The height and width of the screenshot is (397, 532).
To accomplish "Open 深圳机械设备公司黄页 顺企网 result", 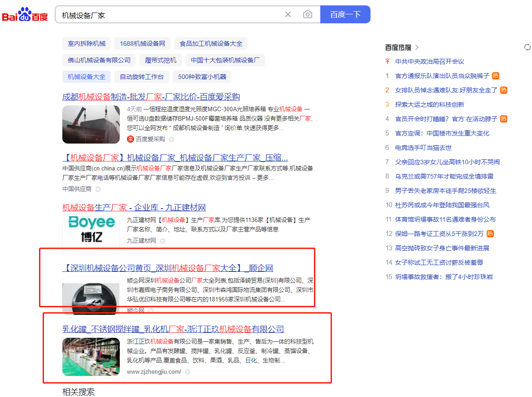I will coord(168,268).
